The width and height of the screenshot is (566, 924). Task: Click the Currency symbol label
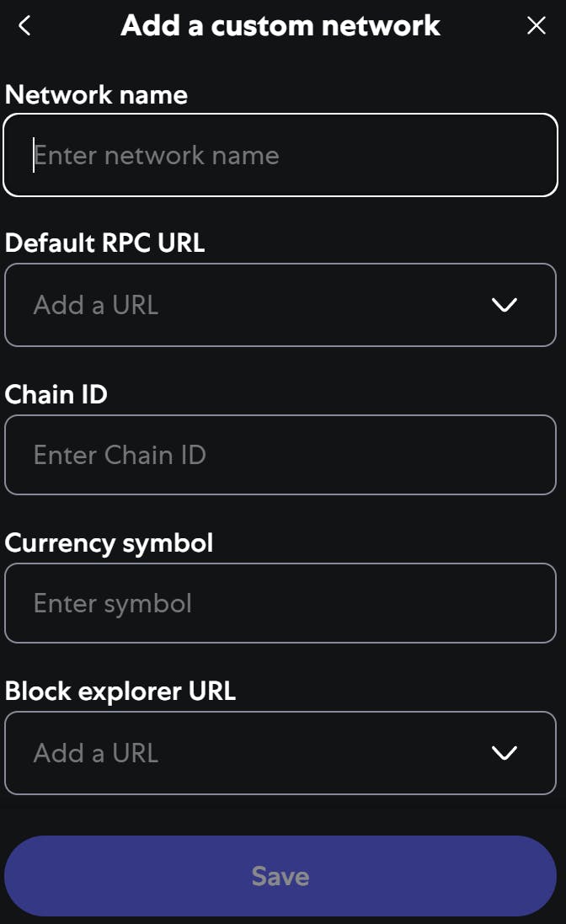point(109,542)
